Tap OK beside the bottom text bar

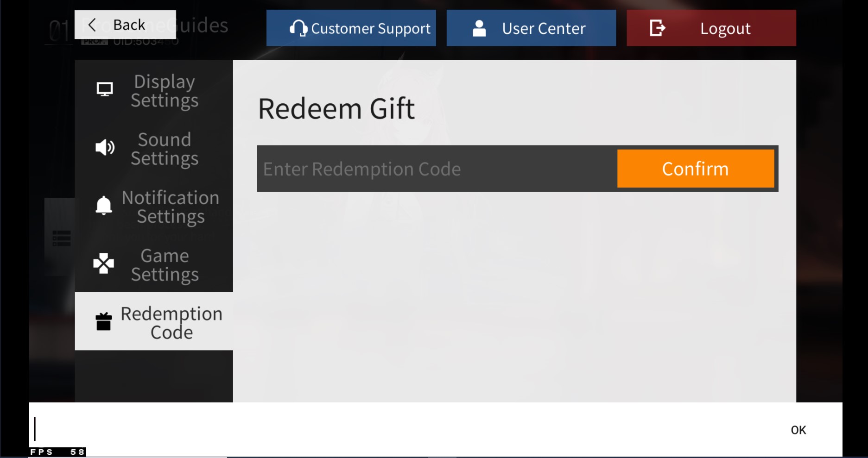(798, 430)
